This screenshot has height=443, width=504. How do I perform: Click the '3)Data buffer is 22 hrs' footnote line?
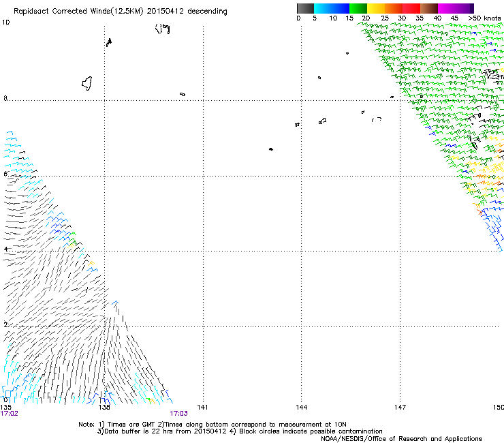click(240, 431)
